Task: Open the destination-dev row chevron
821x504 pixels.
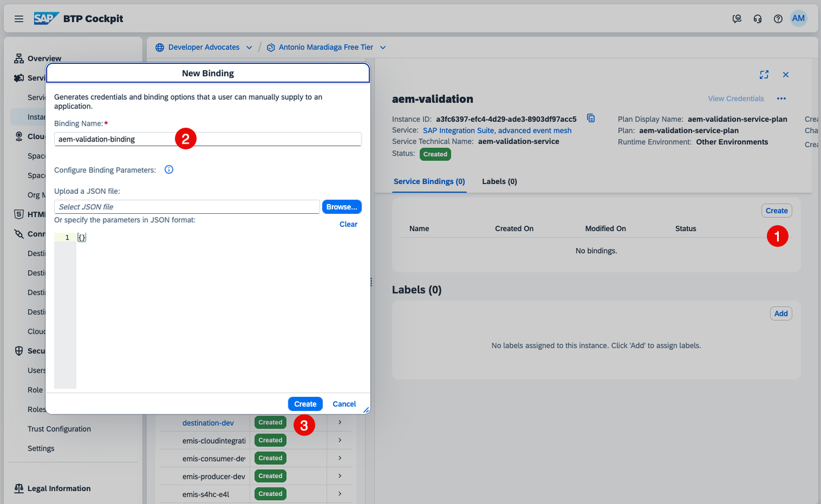Action: click(x=340, y=422)
